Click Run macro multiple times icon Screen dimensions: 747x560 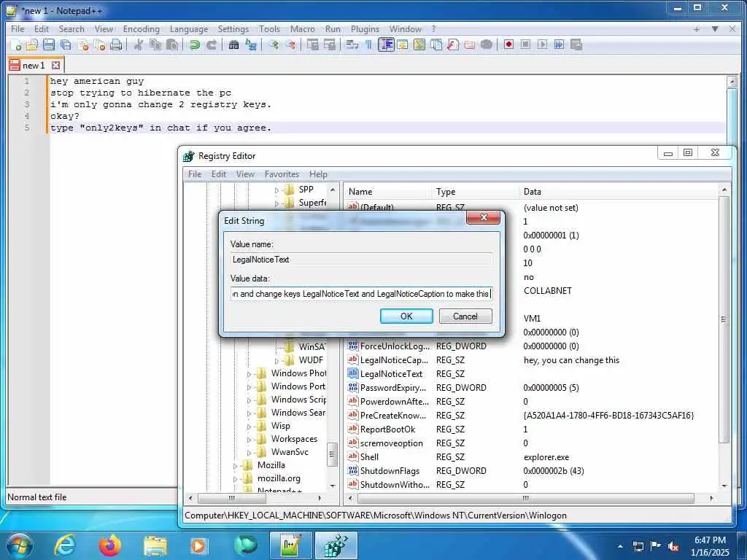560,44
